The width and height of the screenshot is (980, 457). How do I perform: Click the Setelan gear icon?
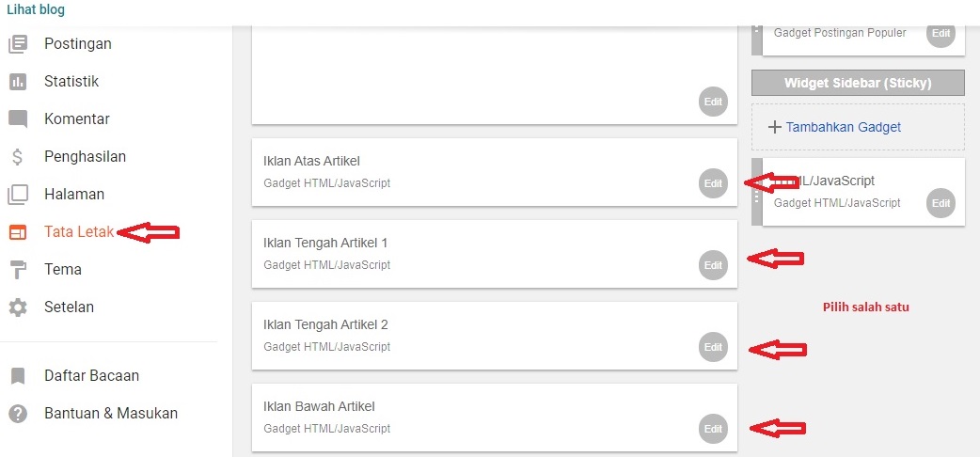coord(18,307)
